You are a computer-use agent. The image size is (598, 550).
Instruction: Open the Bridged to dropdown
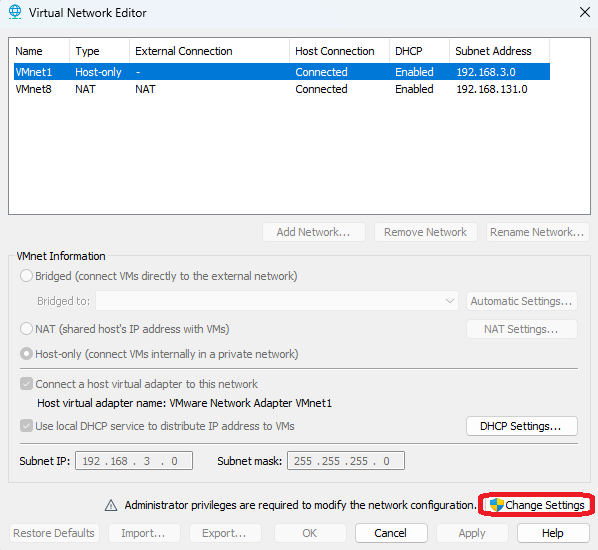click(276, 301)
